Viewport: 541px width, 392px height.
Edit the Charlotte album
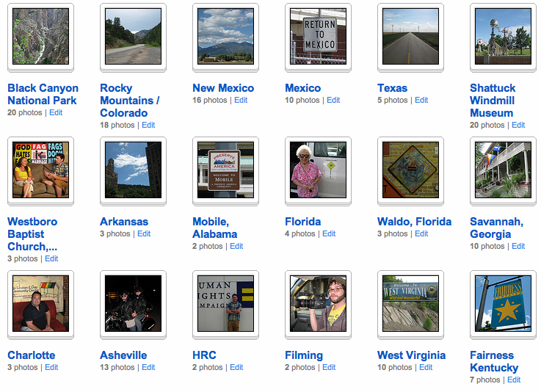[x=51, y=367]
